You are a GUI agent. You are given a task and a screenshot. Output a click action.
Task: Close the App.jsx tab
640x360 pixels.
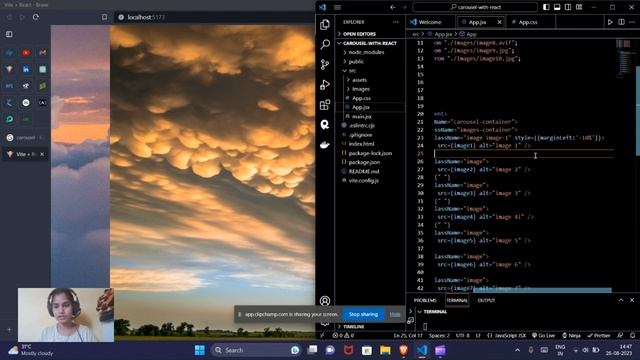[500, 22]
